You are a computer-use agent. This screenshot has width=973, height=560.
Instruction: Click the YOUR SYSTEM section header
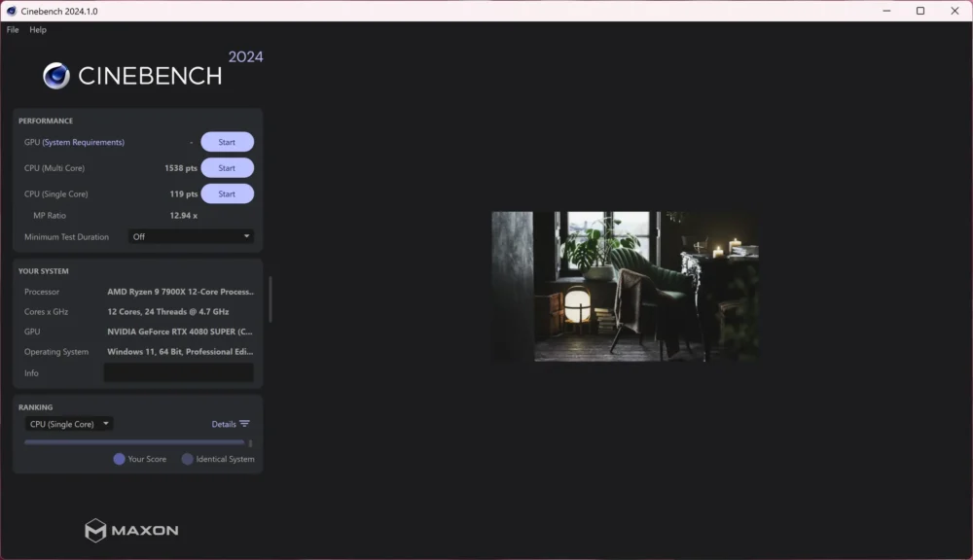point(44,271)
